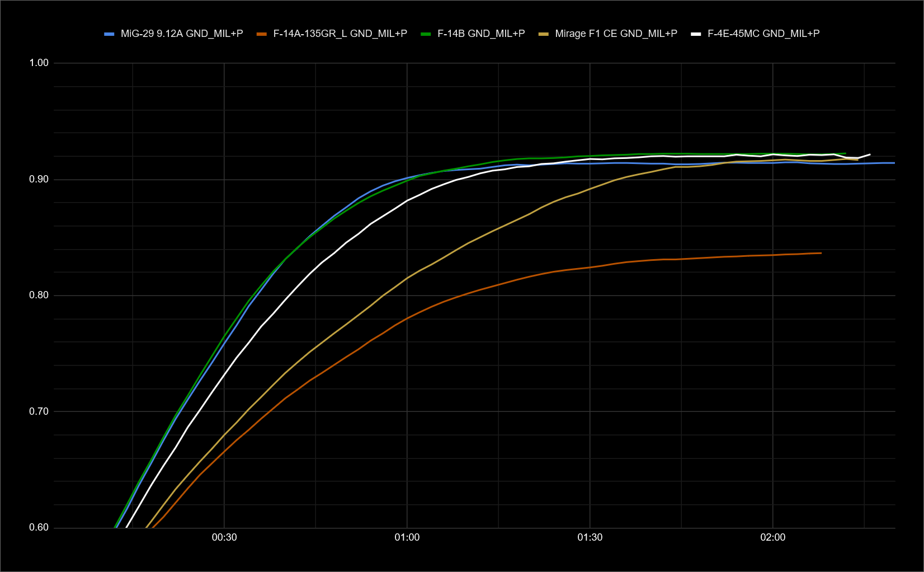Screen dimensions: 924x572
Task: Select the 0.80 y-axis value label
Action: click(x=39, y=295)
